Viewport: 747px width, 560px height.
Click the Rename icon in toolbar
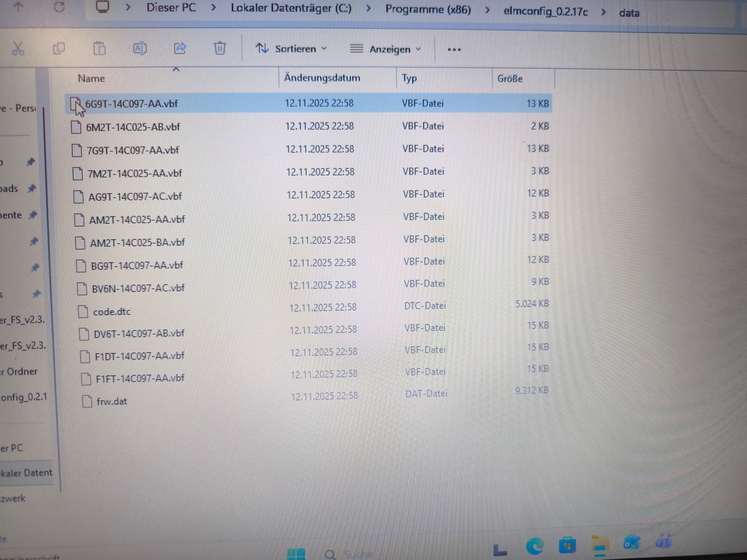[140, 48]
